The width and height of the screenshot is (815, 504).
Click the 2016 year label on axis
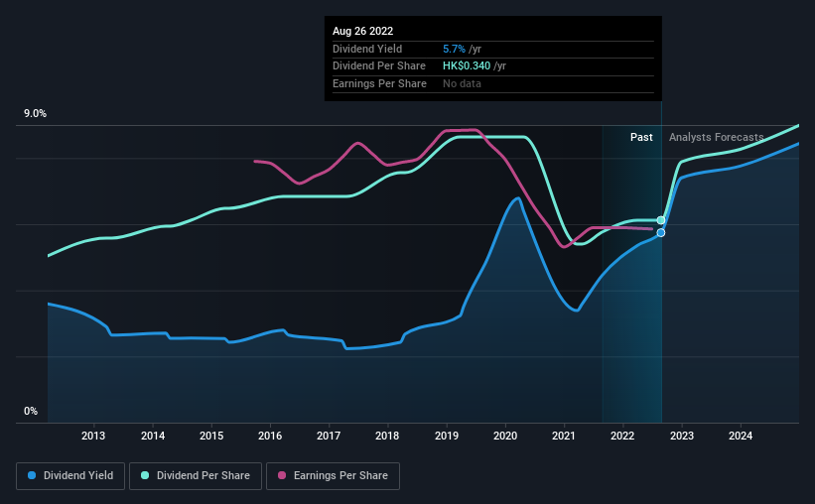pyautogui.click(x=270, y=436)
